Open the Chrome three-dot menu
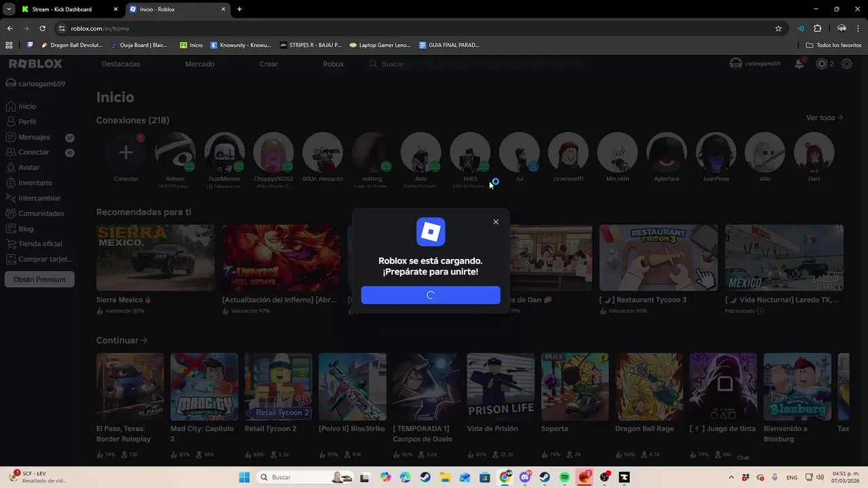The width and height of the screenshot is (868, 488). (859, 28)
